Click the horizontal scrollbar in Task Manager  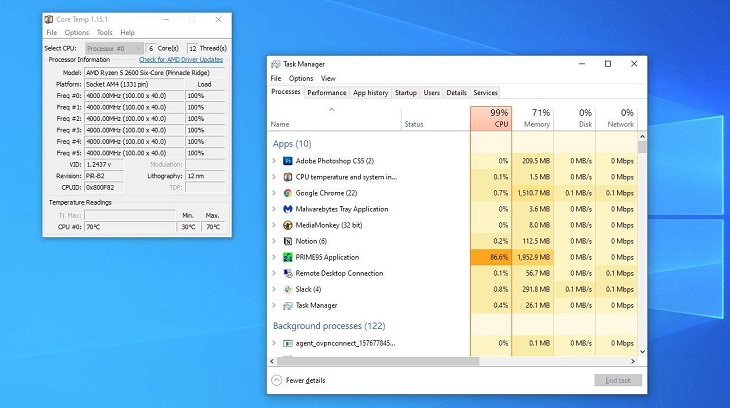[378, 361]
